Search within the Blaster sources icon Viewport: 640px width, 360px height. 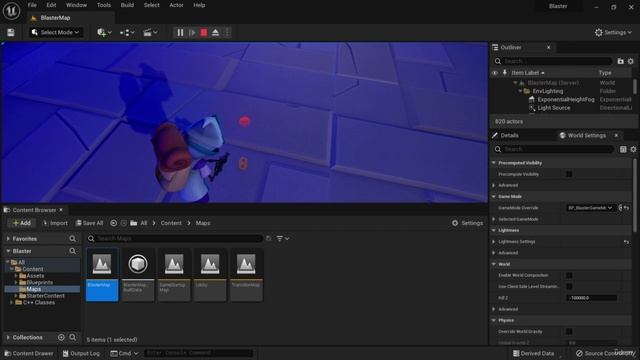point(73,251)
